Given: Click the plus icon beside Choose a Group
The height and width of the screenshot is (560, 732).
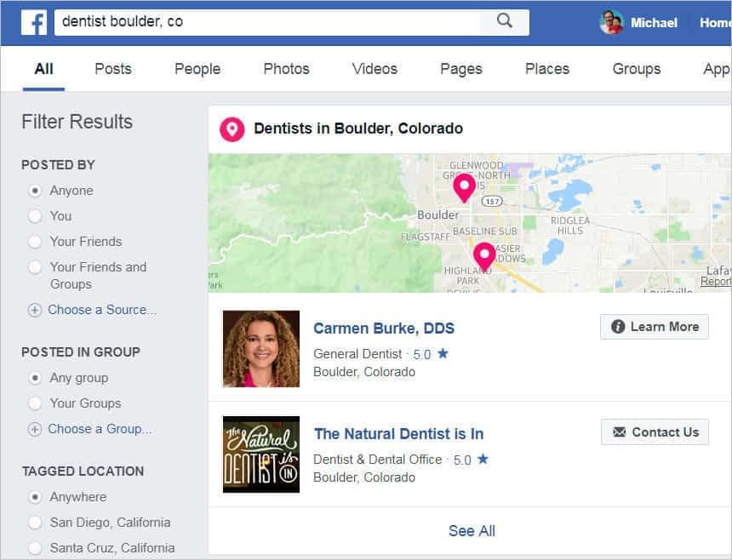Looking at the screenshot, I should coord(35,429).
